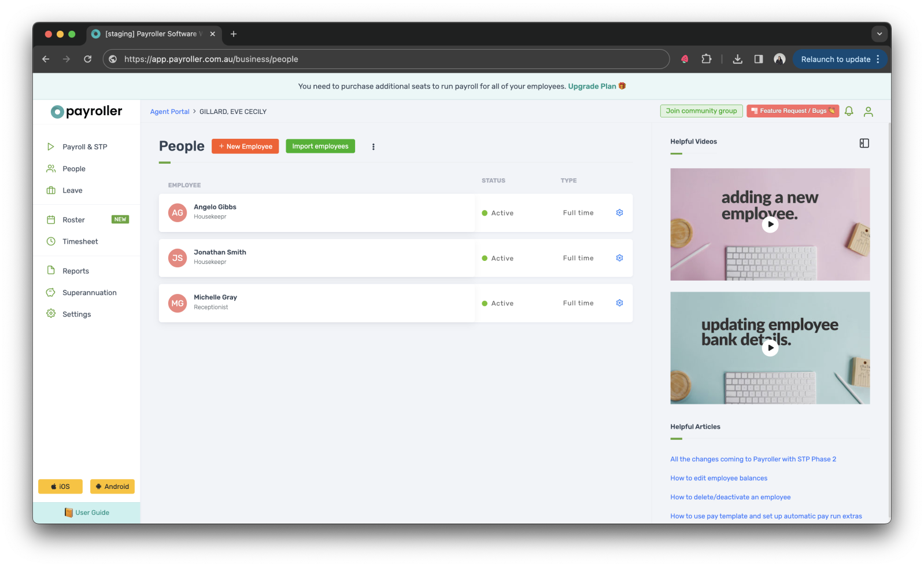Open settings gear for Angelo Gibbs
The width and height of the screenshot is (924, 567).
[x=619, y=213]
